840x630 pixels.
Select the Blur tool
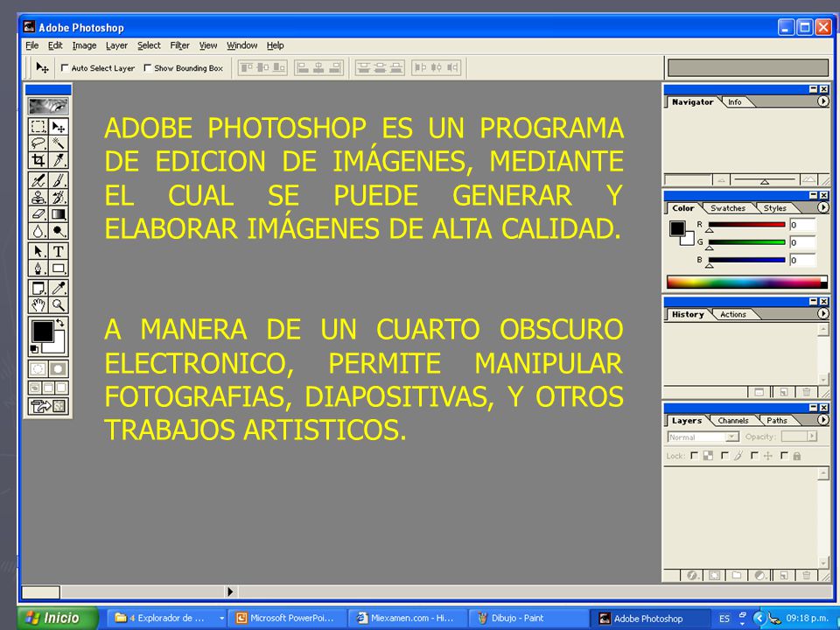tap(38, 231)
